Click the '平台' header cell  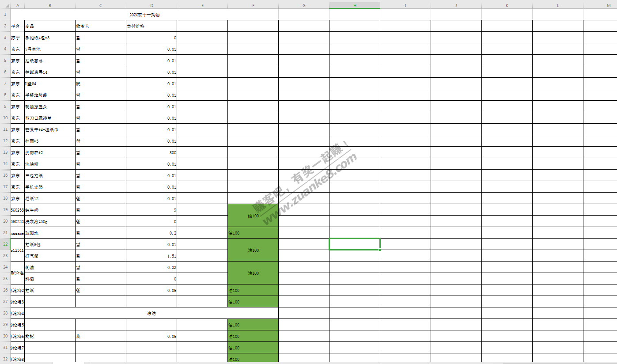pyautogui.click(x=18, y=26)
